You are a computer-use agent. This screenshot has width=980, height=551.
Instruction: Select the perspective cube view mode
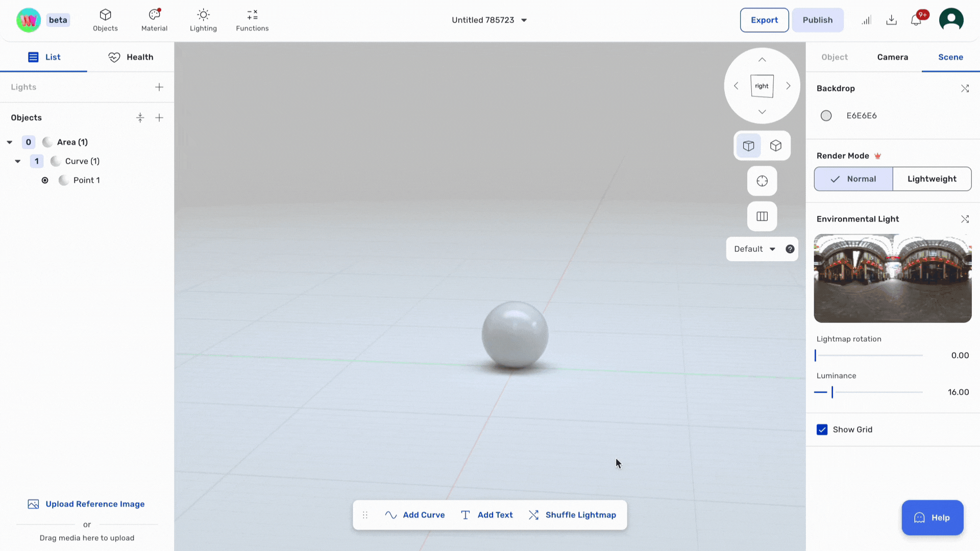[x=749, y=146]
